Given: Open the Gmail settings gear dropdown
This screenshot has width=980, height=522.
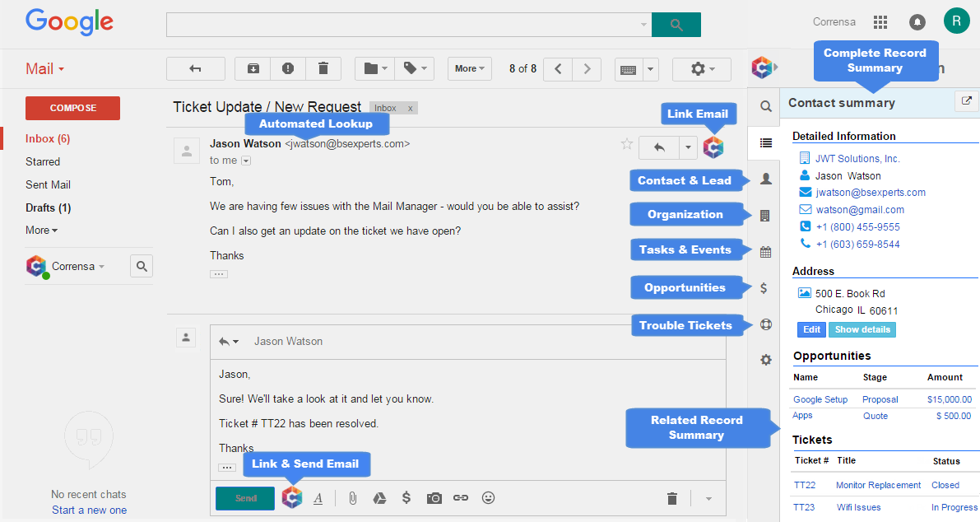Looking at the screenshot, I should pos(702,69).
